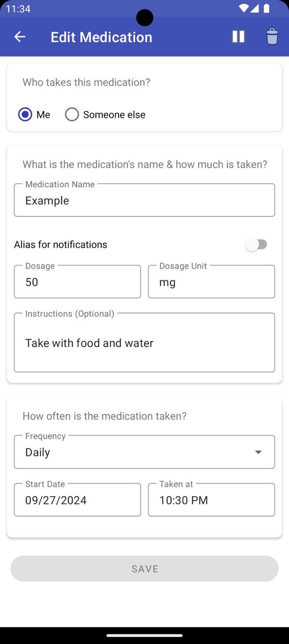Tap the SAVE button

pos(144,569)
